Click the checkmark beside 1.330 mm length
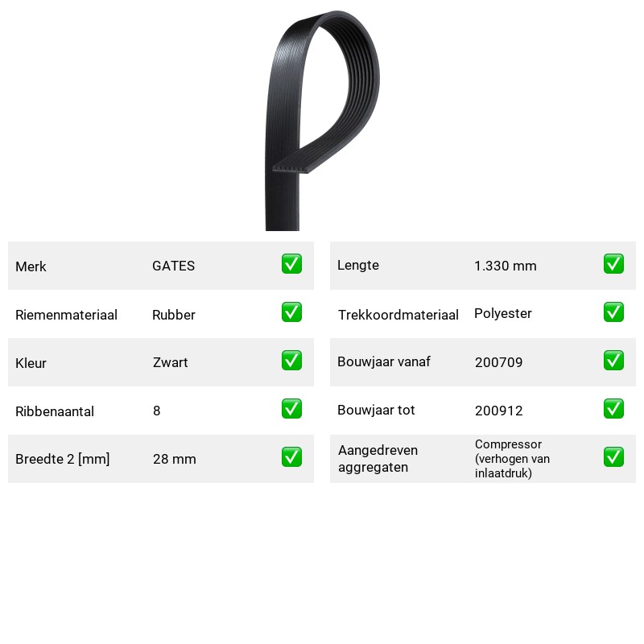 tap(613, 264)
